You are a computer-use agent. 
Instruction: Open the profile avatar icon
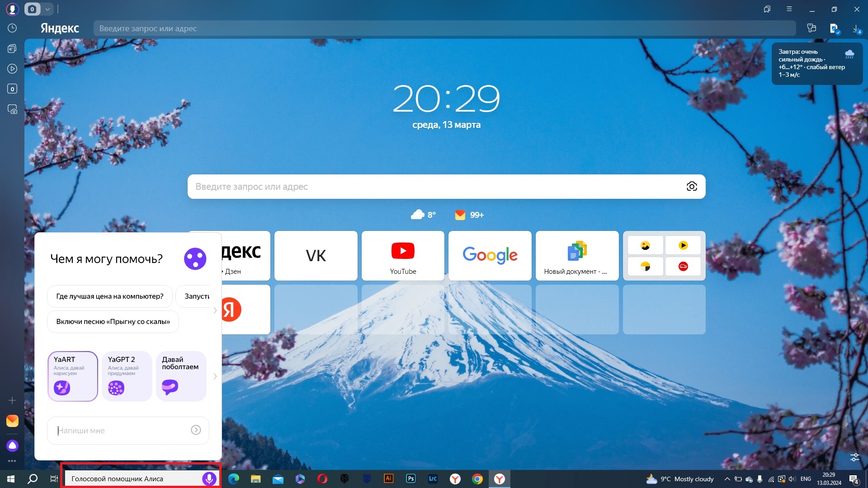pyautogui.click(x=12, y=9)
